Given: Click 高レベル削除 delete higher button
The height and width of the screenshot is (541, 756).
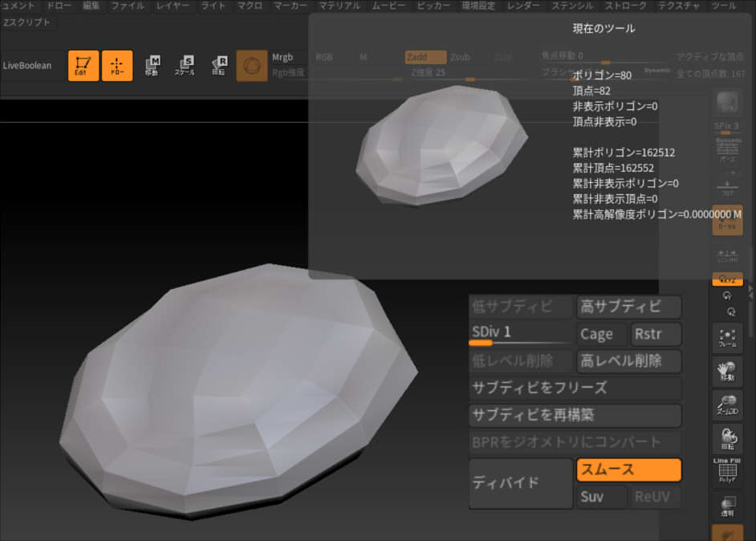Looking at the screenshot, I should [628, 360].
